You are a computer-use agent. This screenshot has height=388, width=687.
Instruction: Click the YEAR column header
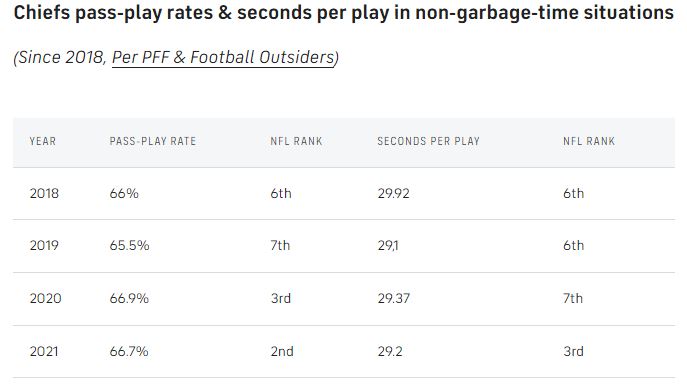coord(42,141)
